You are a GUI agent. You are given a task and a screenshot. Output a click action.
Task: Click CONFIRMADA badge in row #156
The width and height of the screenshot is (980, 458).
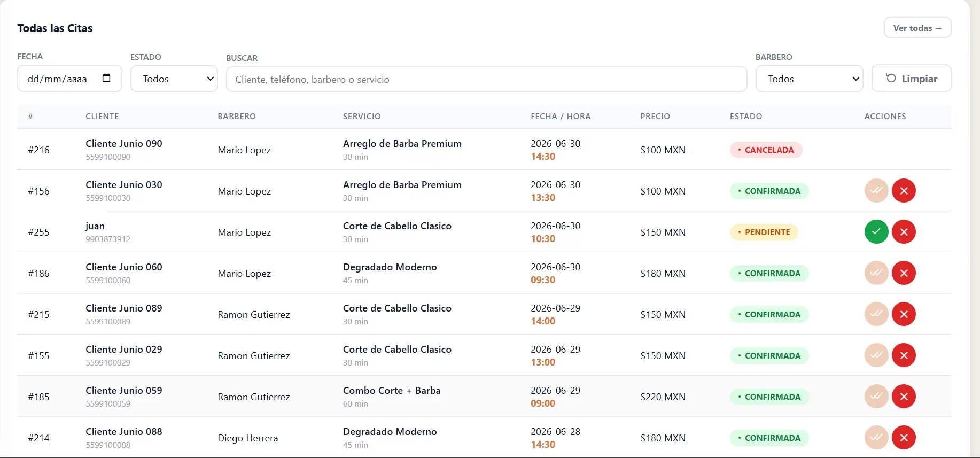(769, 191)
